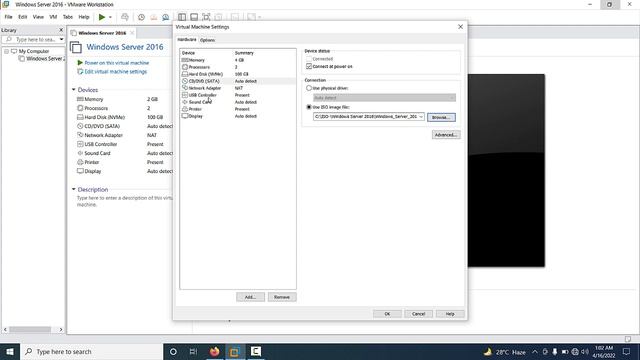The image size is (640, 360).
Task: Open the Windows Start menu
Action: 10,351
